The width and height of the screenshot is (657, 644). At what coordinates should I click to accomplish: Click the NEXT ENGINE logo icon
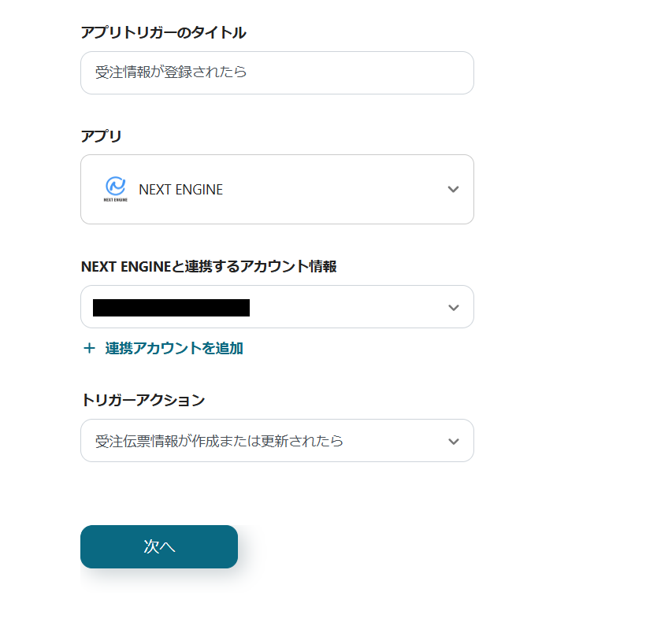pos(115,189)
